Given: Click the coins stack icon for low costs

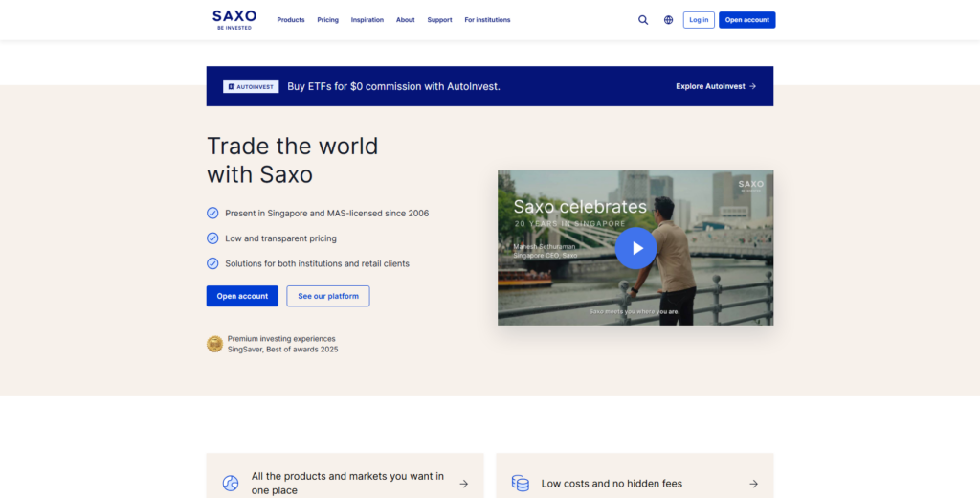Looking at the screenshot, I should (x=521, y=484).
